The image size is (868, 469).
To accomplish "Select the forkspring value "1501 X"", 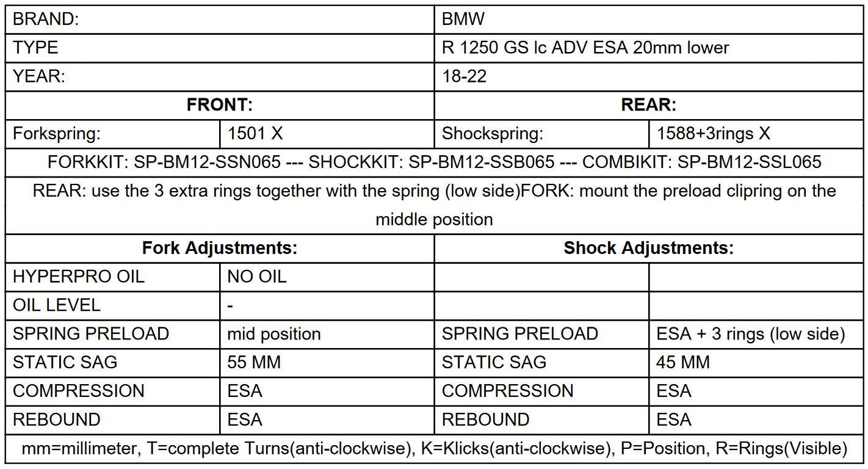I will click(x=255, y=133).
